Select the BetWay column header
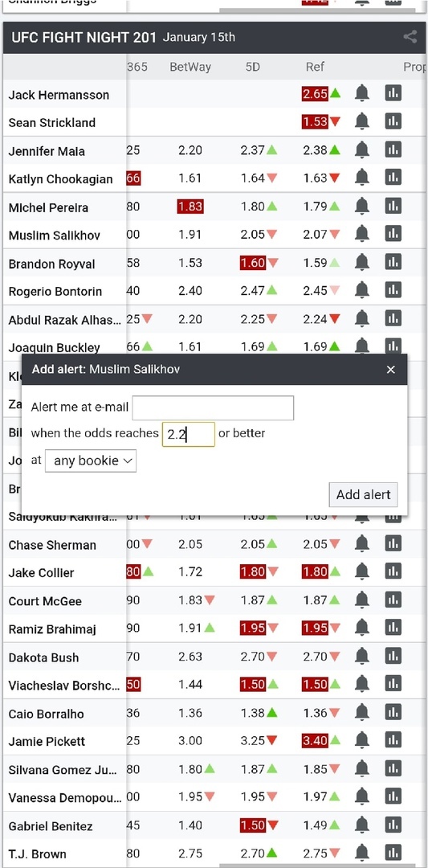The height and width of the screenshot is (868, 428). [x=190, y=67]
